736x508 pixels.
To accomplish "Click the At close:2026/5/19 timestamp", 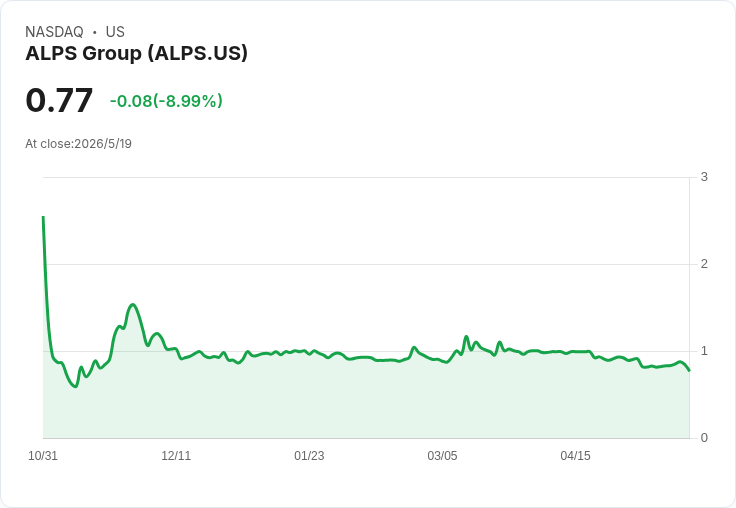I will 78,144.
